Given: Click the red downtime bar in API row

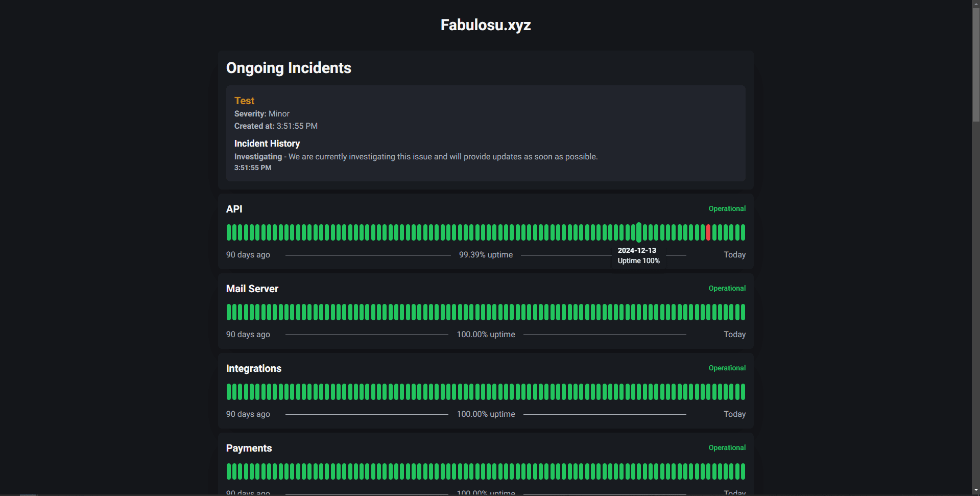Looking at the screenshot, I should [708, 232].
